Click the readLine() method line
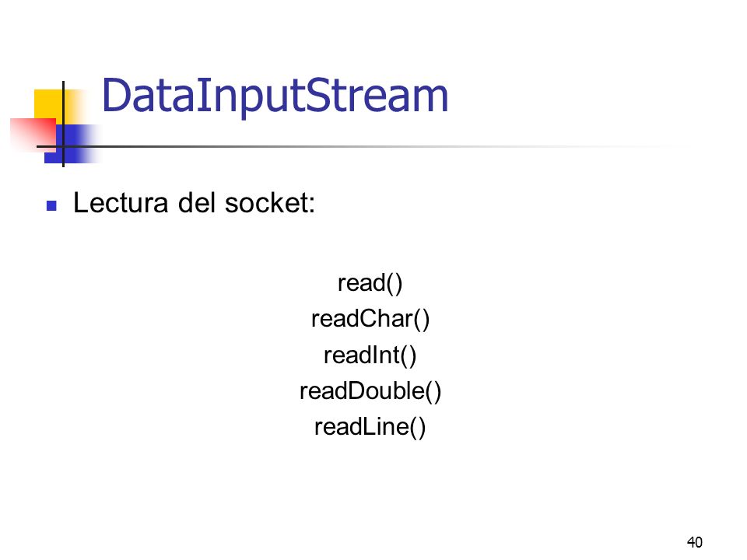Image resolution: width=747 pixels, height=560 pixels. [370, 427]
